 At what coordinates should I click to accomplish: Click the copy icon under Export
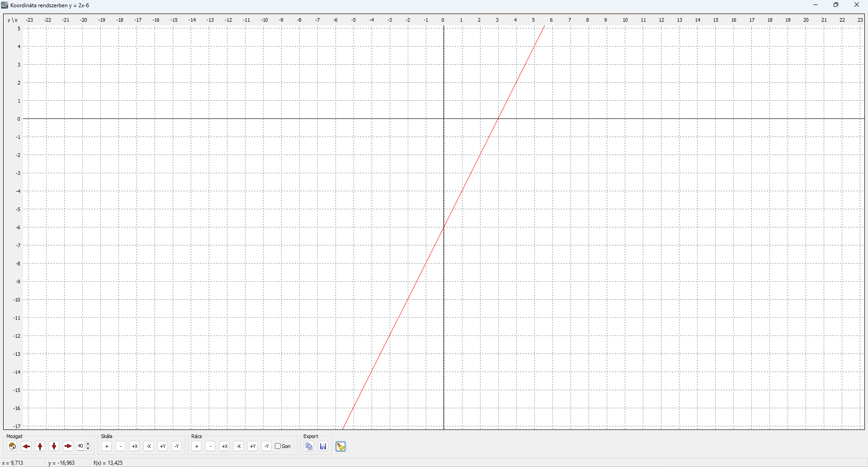(x=309, y=447)
